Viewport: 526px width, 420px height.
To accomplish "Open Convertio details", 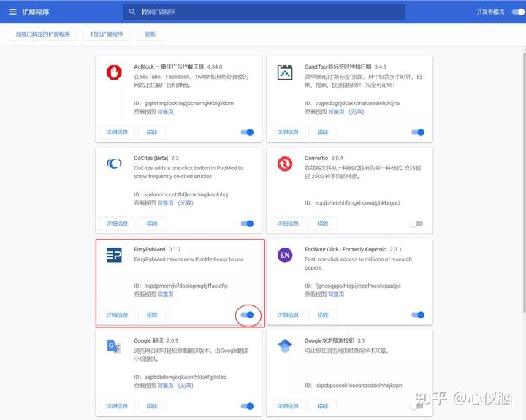I will click(x=288, y=224).
